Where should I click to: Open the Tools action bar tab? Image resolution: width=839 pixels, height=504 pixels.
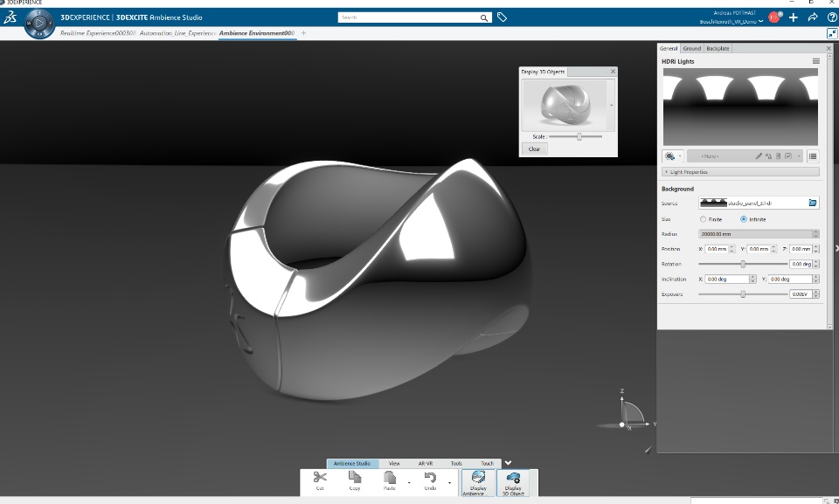coord(456,463)
